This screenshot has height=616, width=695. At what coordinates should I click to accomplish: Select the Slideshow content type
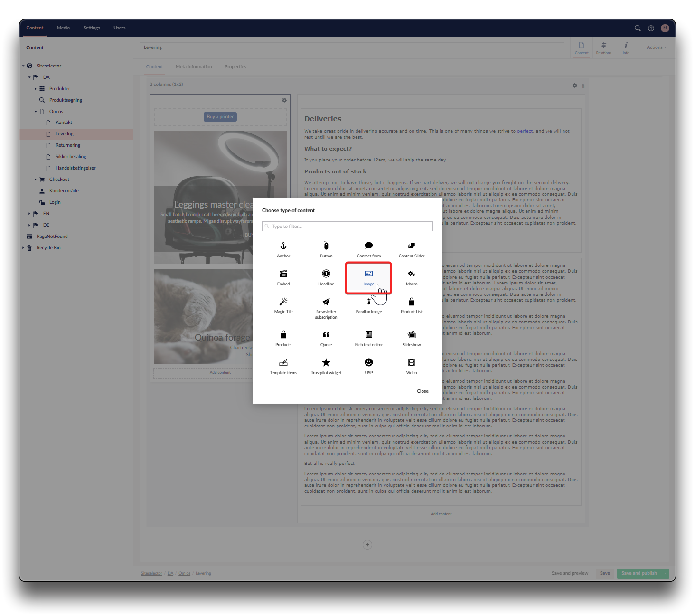(411, 338)
